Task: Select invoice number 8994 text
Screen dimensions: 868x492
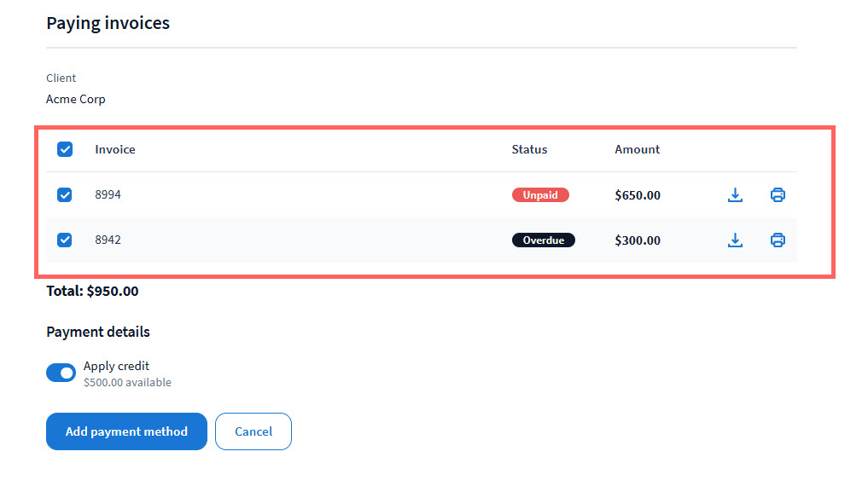Action: (108, 195)
